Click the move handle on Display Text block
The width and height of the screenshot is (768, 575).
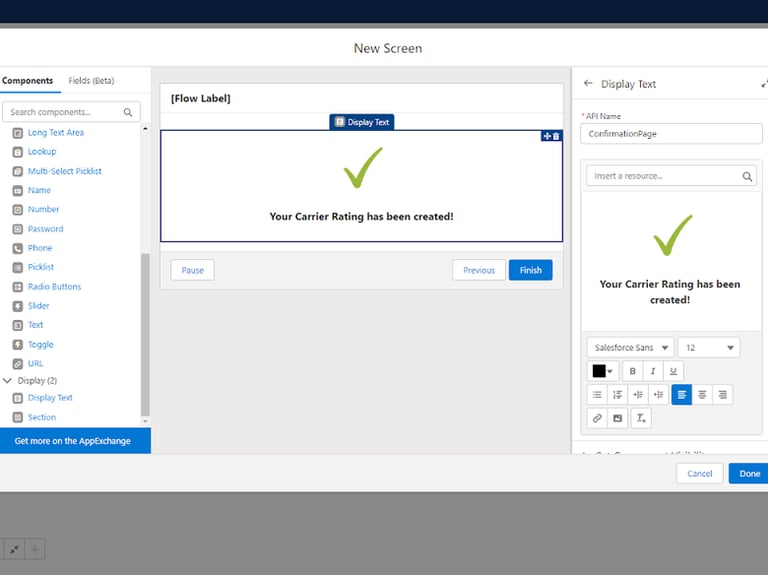click(547, 136)
